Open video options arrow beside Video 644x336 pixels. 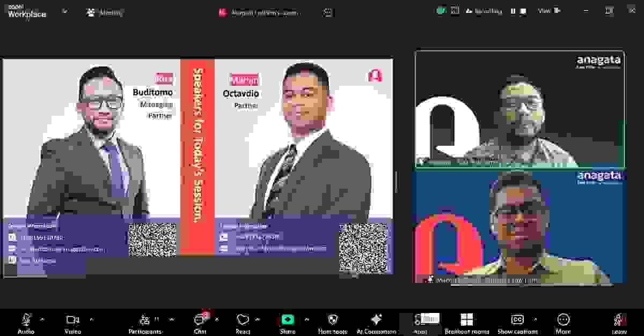point(91,319)
